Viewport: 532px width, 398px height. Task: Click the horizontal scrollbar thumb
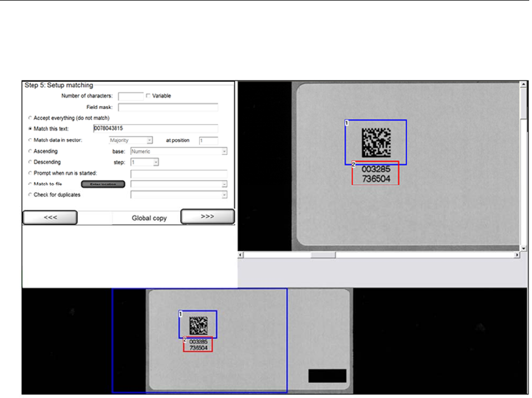tap(323, 255)
